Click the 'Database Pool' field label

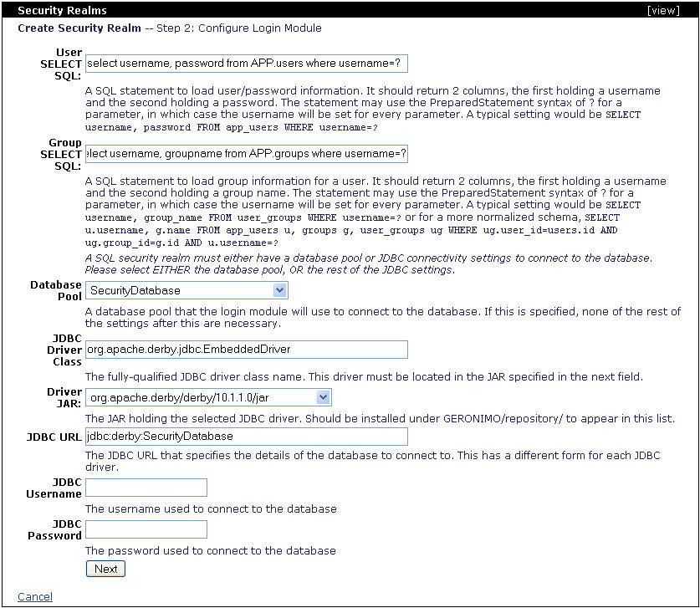[56, 290]
